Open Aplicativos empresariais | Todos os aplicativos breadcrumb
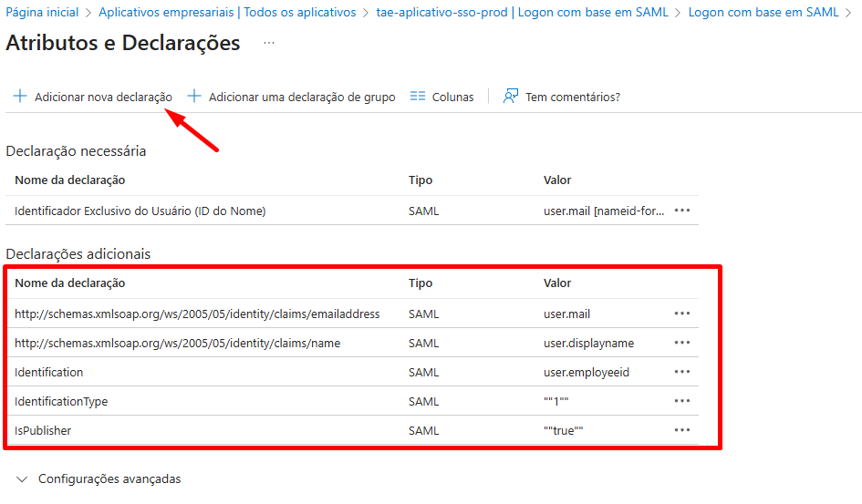The width and height of the screenshot is (862, 504). point(227,12)
